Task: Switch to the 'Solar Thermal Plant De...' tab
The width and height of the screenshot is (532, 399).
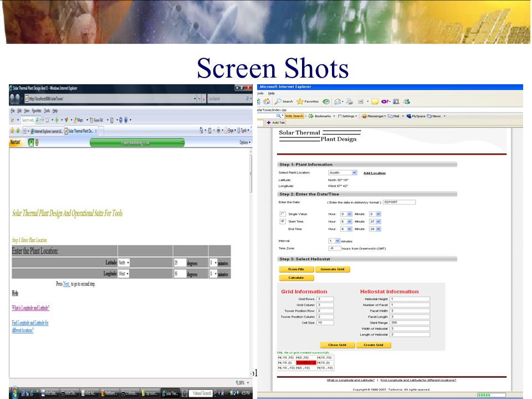Action: tap(81, 131)
